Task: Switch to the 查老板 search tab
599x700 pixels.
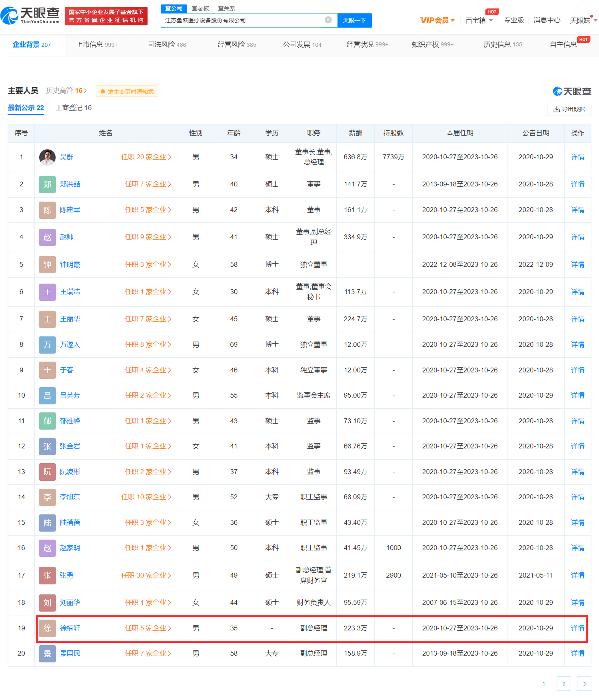Action: pyautogui.click(x=200, y=8)
